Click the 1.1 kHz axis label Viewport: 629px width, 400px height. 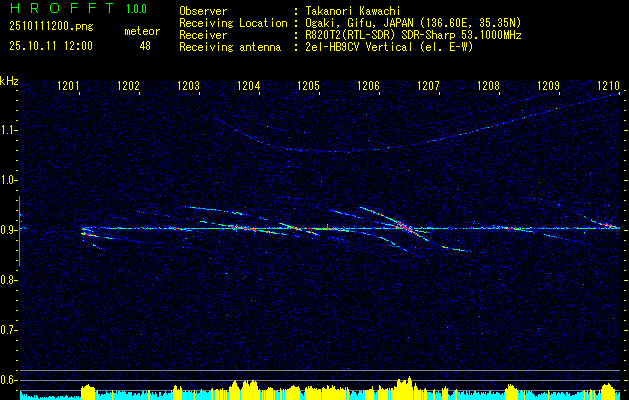click(8, 130)
